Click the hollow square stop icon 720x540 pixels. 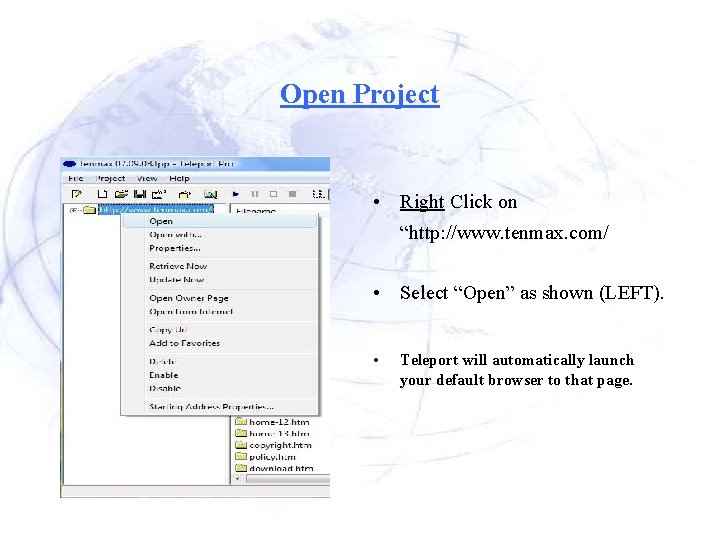click(273, 194)
